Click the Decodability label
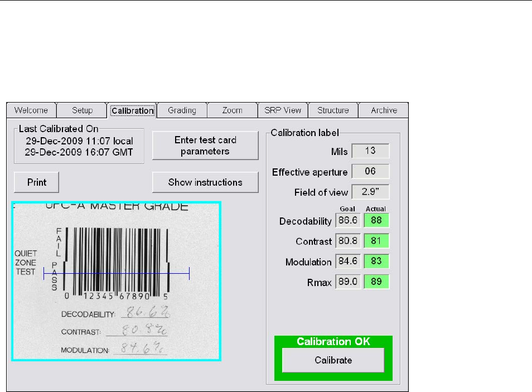 click(x=305, y=221)
